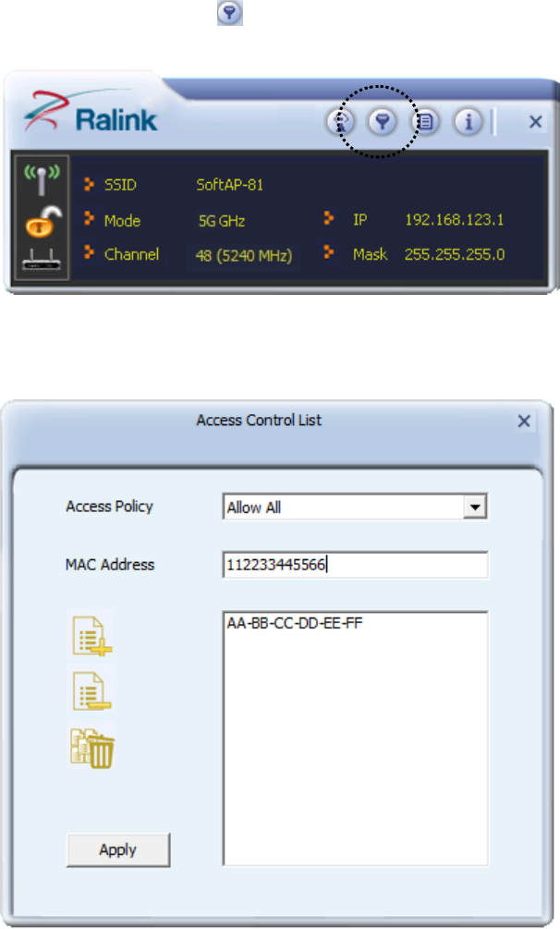This screenshot has width=560, height=929.
Task: Open the associate list icon
Action: click(x=425, y=121)
